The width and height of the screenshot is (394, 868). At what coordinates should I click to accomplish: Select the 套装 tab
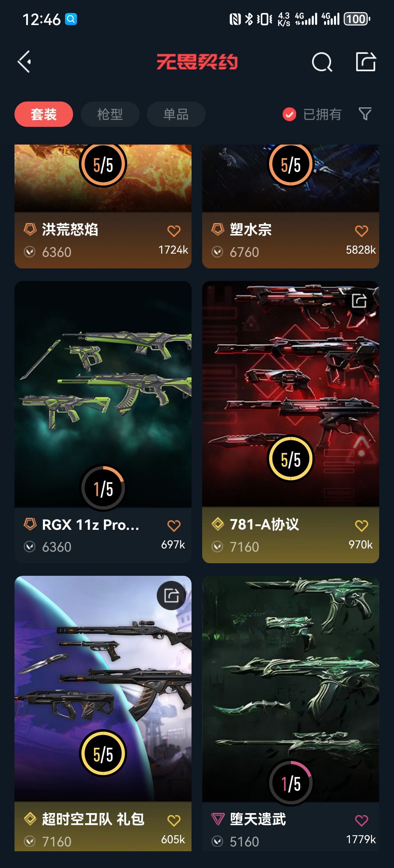tap(44, 114)
